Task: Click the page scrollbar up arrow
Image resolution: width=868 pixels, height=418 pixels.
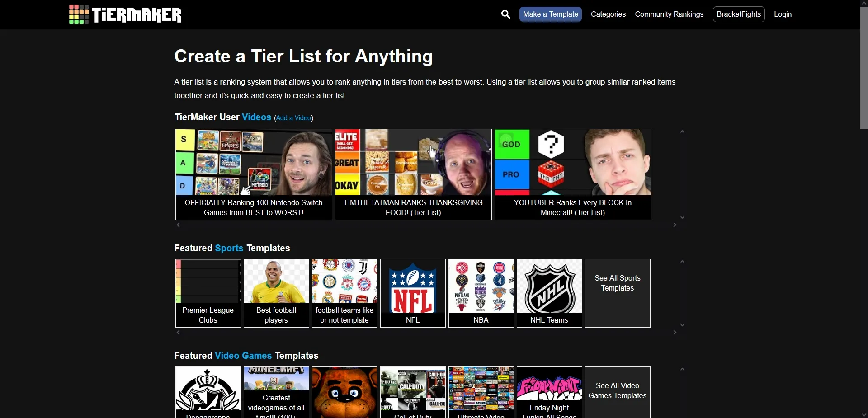Action: [x=864, y=3]
